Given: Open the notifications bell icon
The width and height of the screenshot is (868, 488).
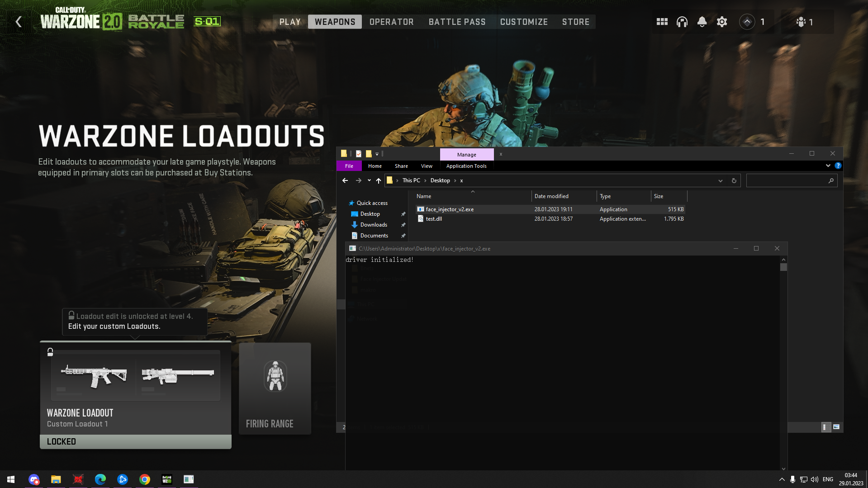Looking at the screenshot, I should click(702, 22).
